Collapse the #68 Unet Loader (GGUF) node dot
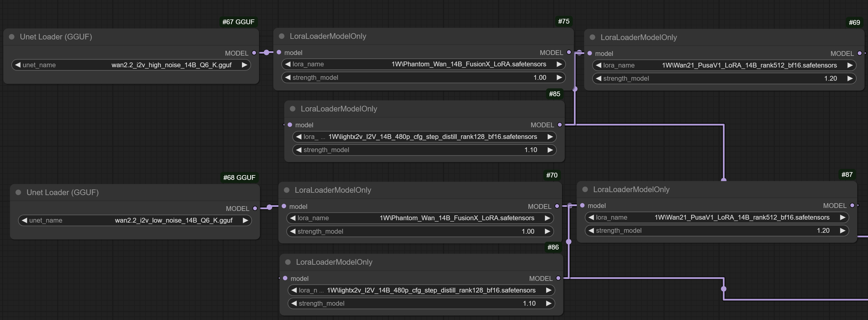Viewport: 868px width, 320px height. click(x=19, y=192)
